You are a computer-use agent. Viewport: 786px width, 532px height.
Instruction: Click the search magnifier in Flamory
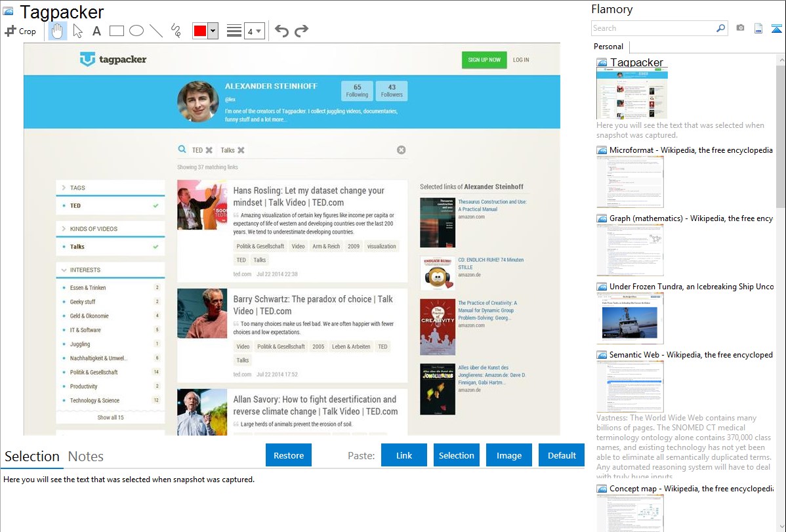pyautogui.click(x=720, y=28)
